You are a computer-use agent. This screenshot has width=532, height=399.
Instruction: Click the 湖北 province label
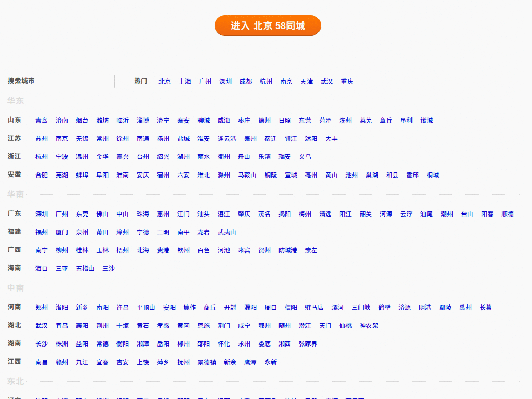coord(14,325)
